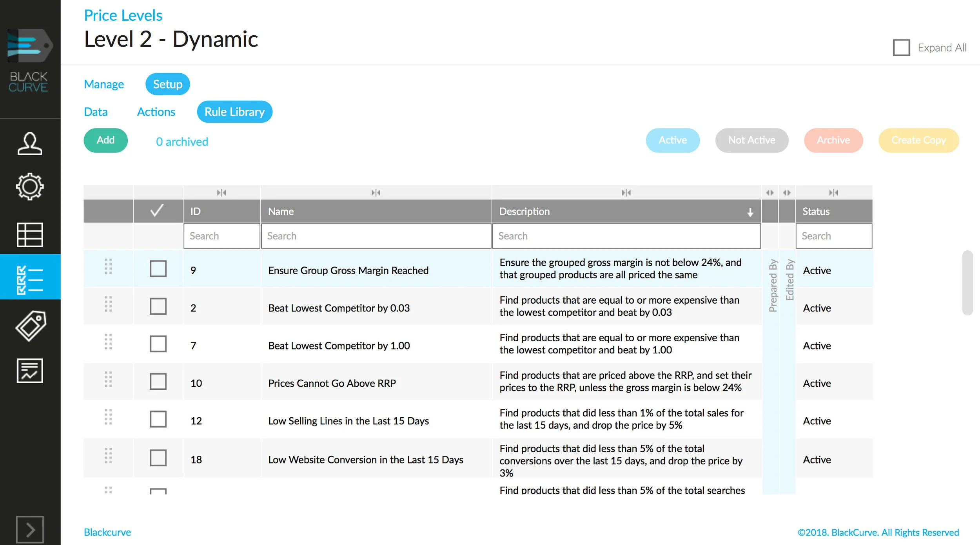The image size is (980, 545).
Task: Click drag handle for rule ID 7
Action: point(108,341)
